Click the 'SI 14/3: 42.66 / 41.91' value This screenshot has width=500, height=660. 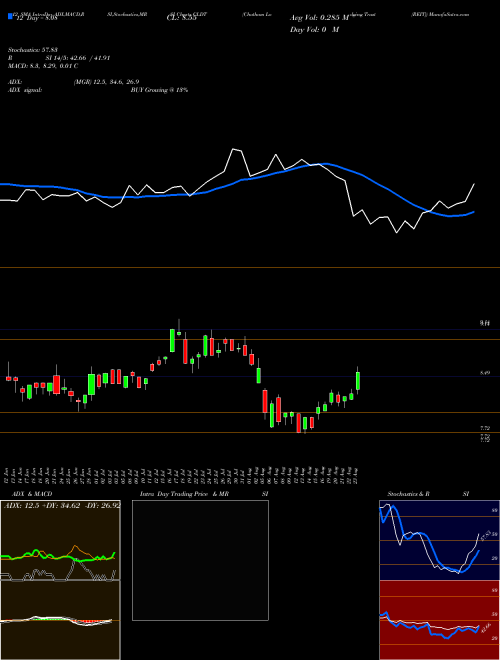(x=78, y=58)
